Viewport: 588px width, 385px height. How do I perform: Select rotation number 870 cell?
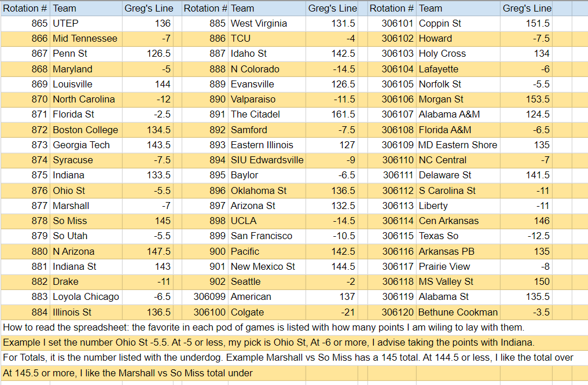25,99
